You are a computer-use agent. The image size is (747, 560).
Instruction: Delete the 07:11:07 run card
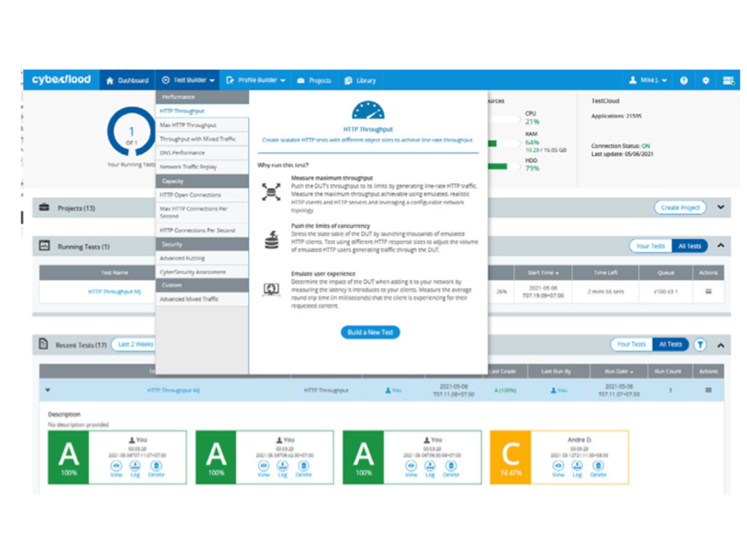point(156,468)
